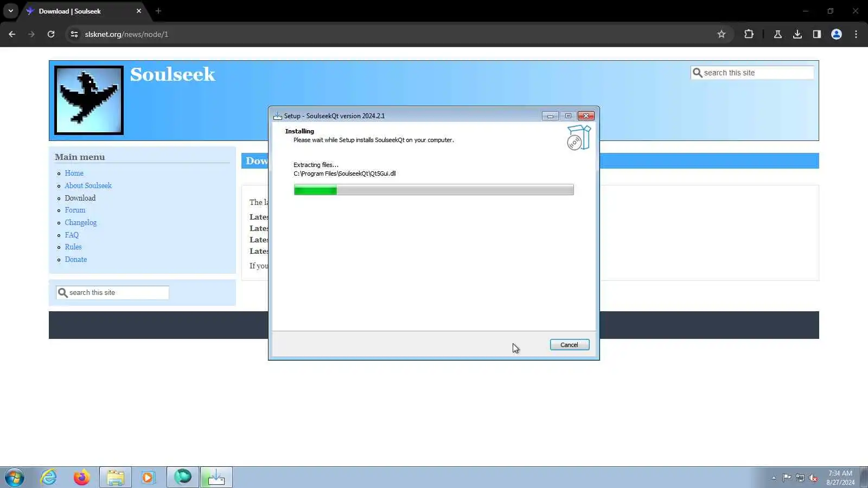Screen dimensions: 868x488
Task: Click the Extracting files... status text
Action: click(316, 165)
